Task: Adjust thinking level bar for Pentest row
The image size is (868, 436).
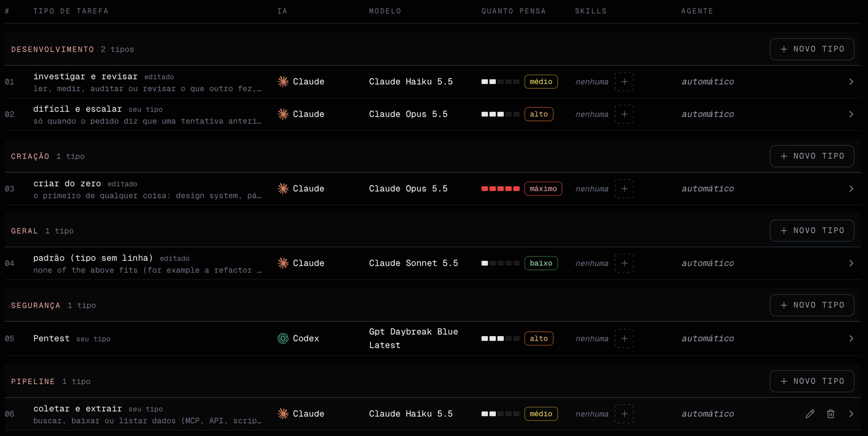Action: (x=500, y=338)
